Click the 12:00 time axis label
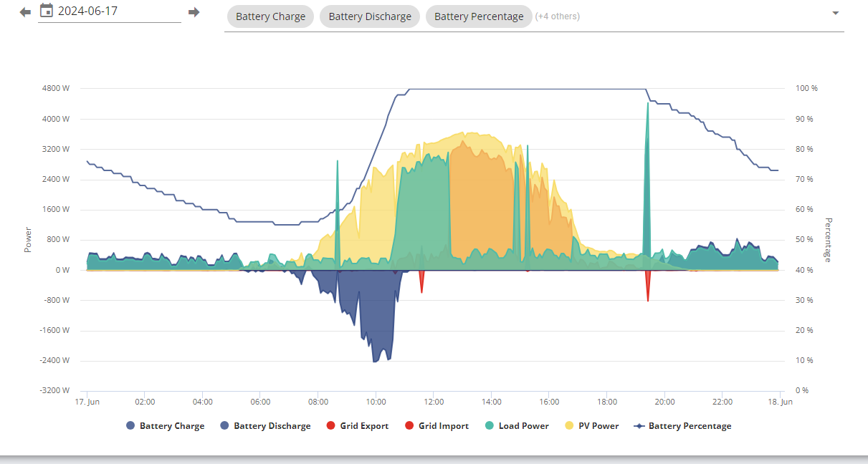The height and width of the screenshot is (464, 868). click(x=434, y=402)
